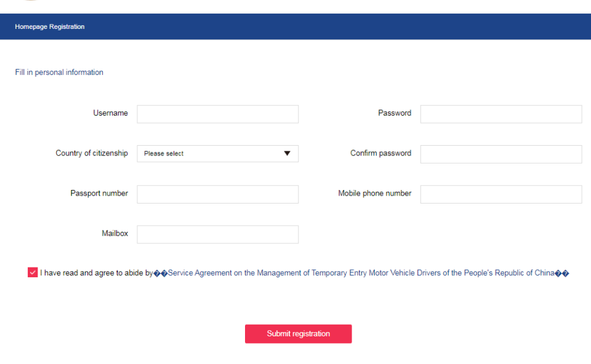Click the Mobile phone number field
The width and height of the screenshot is (591, 364).
click(x=501, y=194)
